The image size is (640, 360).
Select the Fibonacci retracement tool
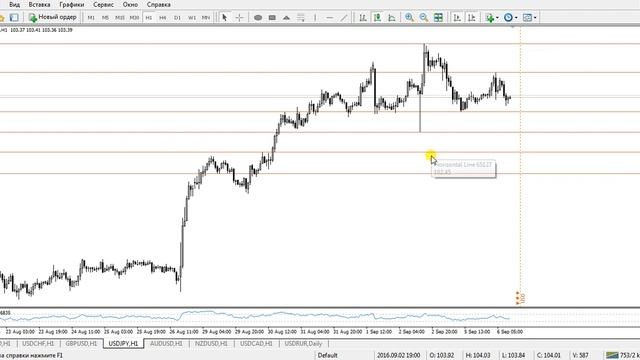pyautogui.click(x=301, y=18)
